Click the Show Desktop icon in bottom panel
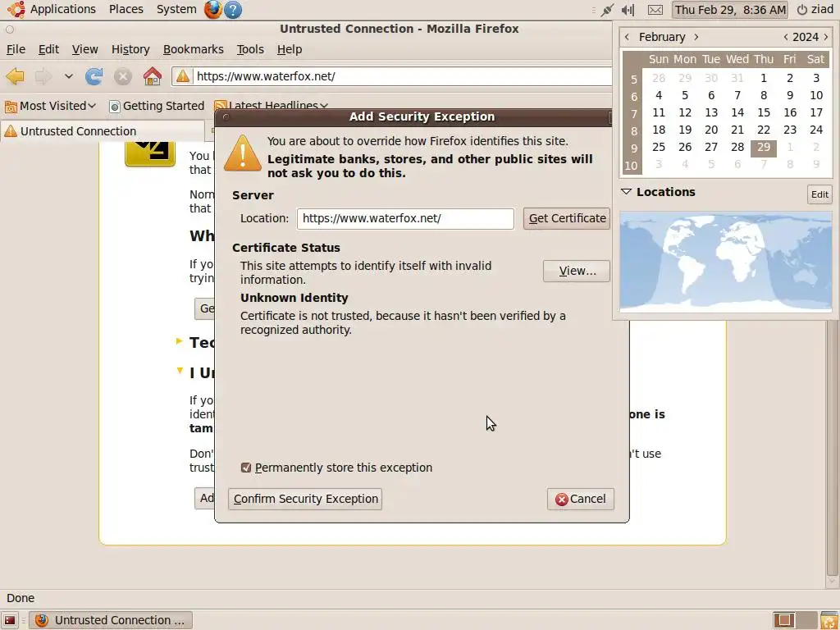 click(x=10, y=620)
